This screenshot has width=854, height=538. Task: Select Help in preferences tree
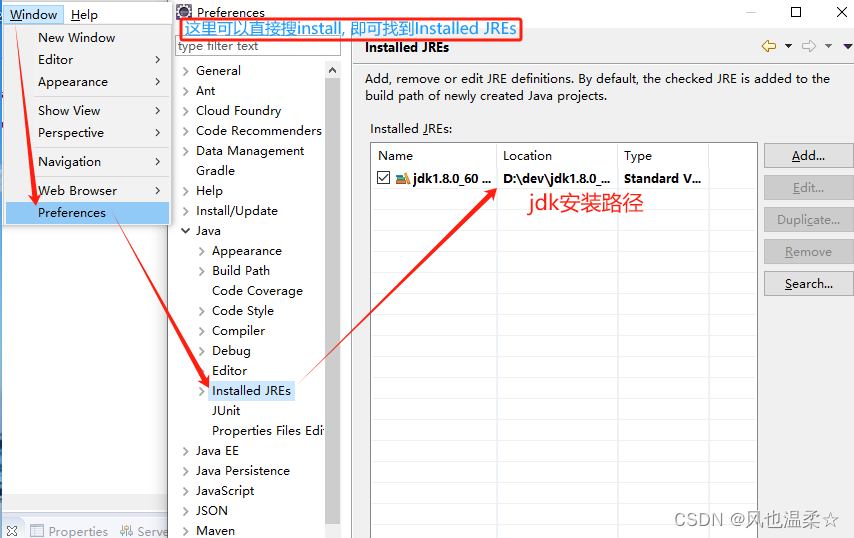[209, 191]
